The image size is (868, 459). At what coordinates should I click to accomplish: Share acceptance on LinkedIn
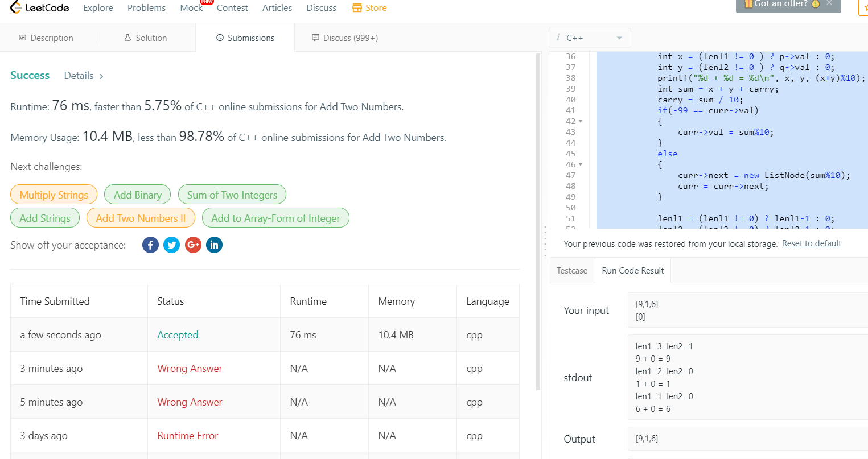coord(214,245)
